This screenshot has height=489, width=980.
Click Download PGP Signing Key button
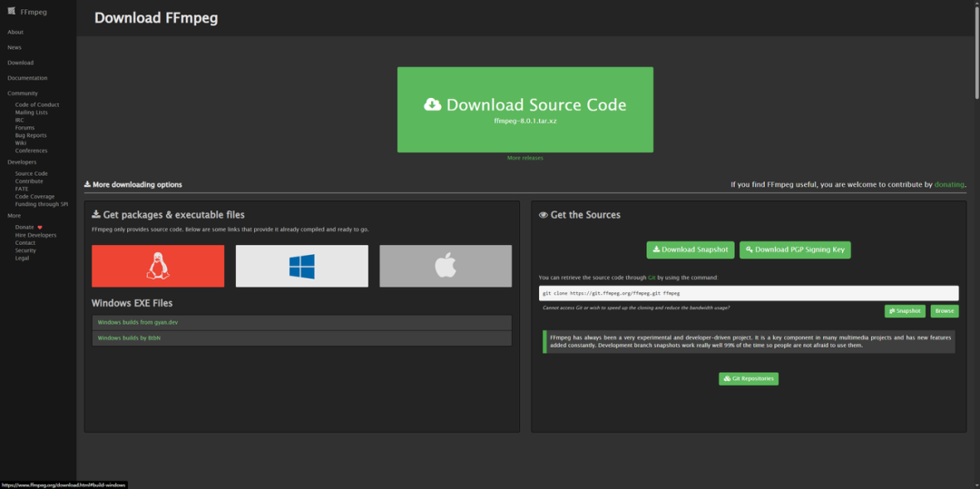pyautogui.click(x=795, y=249)
